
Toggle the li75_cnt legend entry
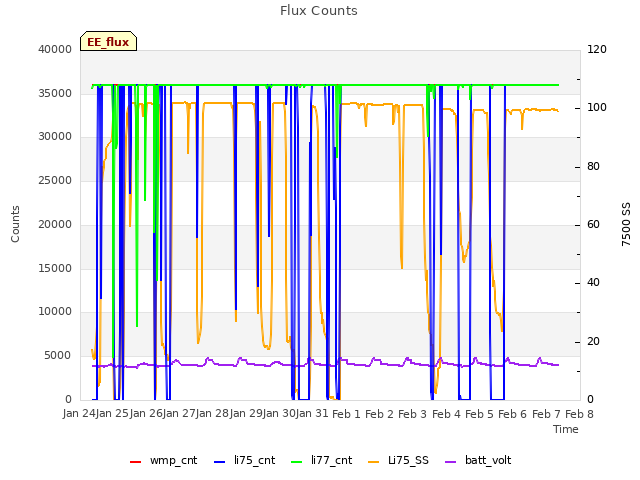244,461
